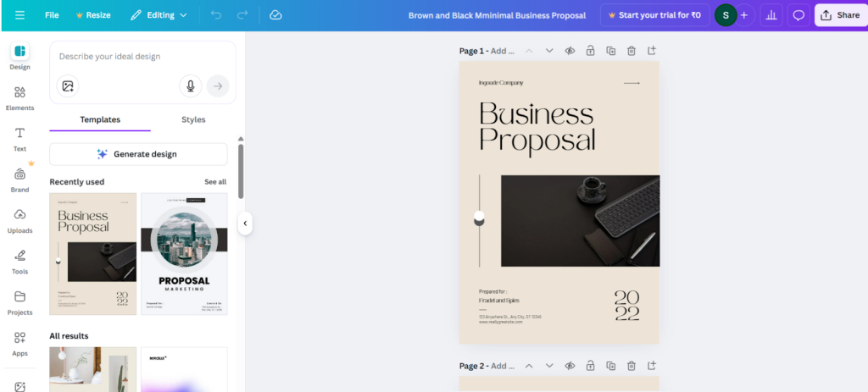Lock Page 1 with padlock icon
Image resolution: width=868 pixels, height=392 pixels.
[x=590, y=51]
